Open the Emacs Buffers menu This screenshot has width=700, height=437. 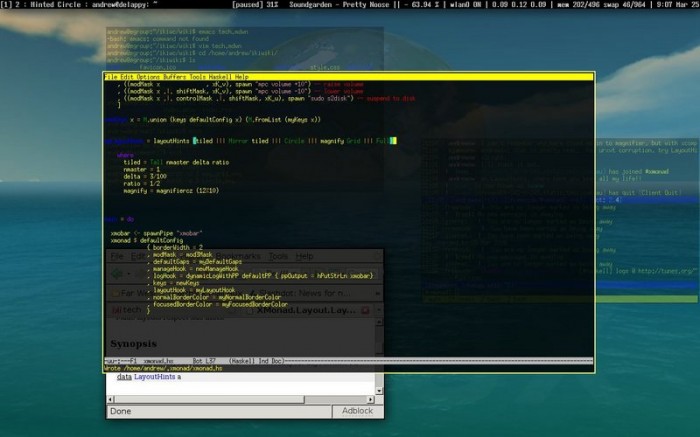click(x=175, y=77)
